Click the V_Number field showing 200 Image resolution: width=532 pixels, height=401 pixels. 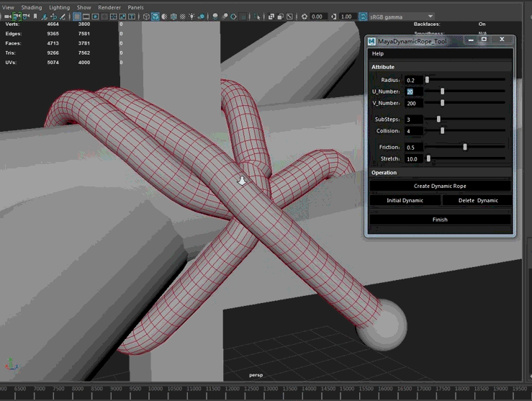coord(414,103)
